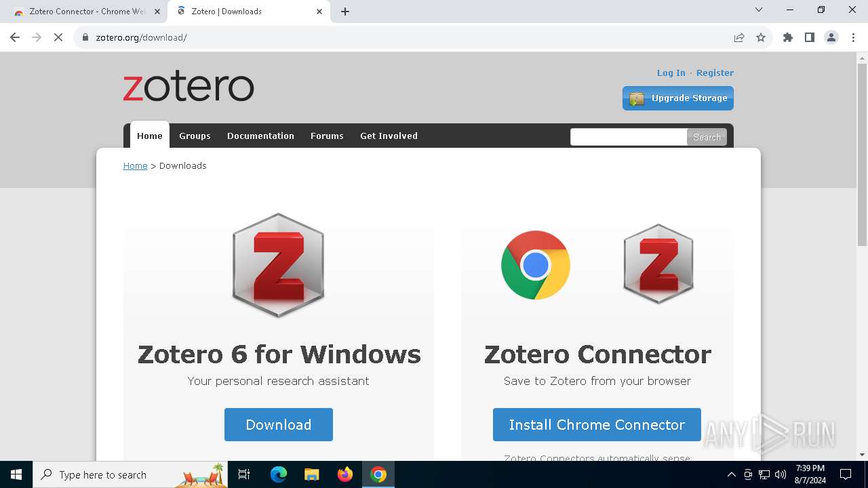Open the Groups navigation item

click(x=195, y=136)
